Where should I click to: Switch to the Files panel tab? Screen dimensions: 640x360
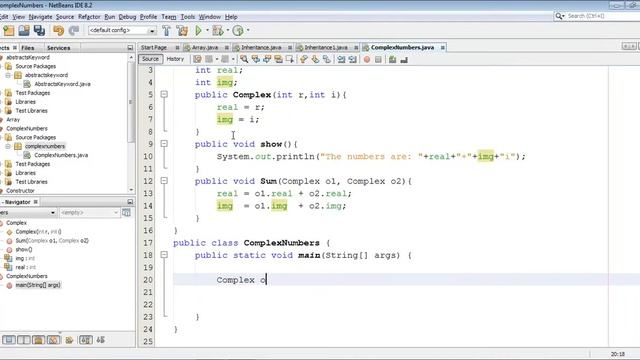pos(28,48)
